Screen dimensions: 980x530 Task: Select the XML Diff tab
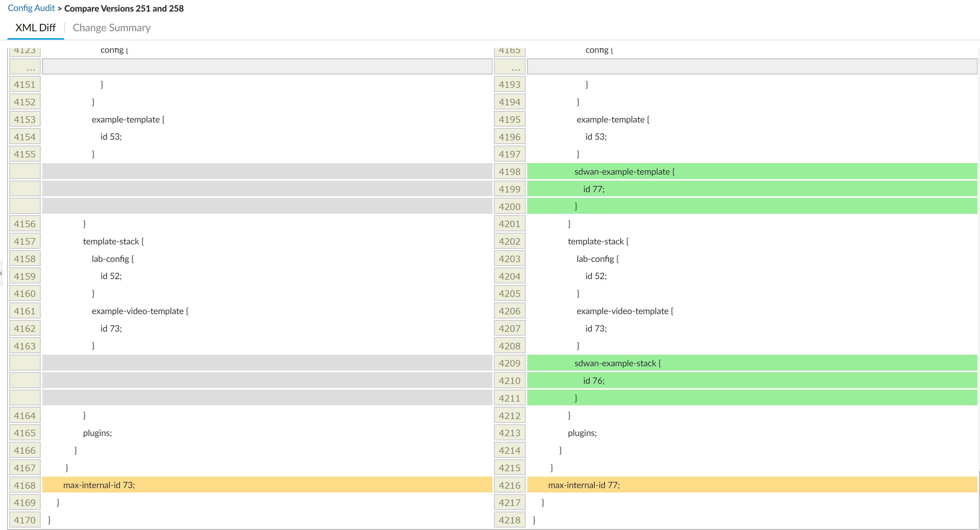click(35, 28)
